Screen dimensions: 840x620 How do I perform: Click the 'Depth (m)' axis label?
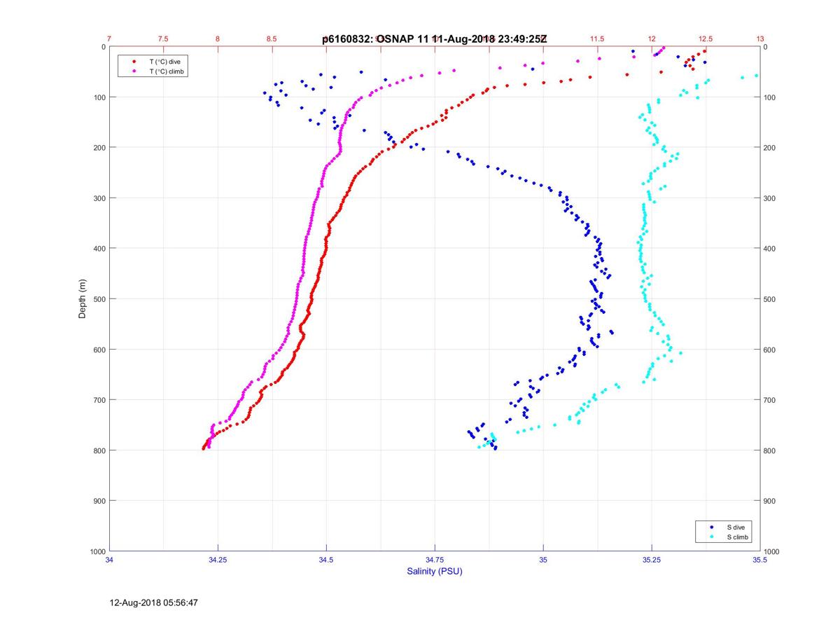(x=83, y=298)
